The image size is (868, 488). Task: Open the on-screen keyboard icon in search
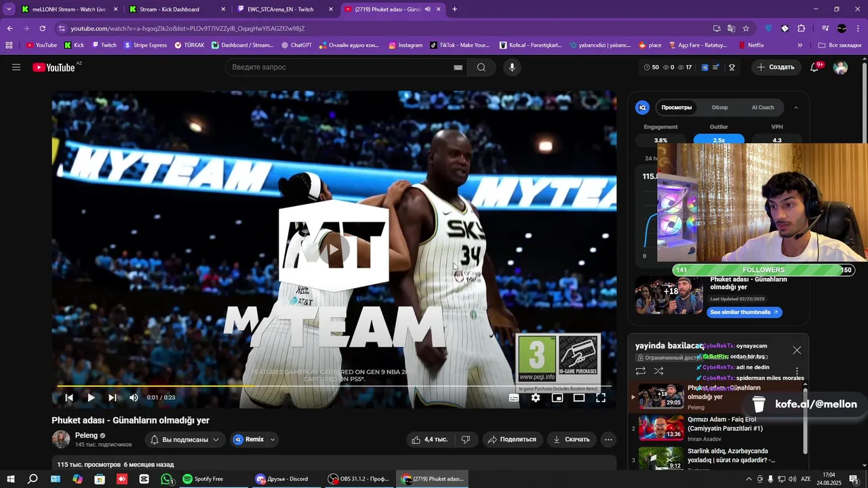458,67
